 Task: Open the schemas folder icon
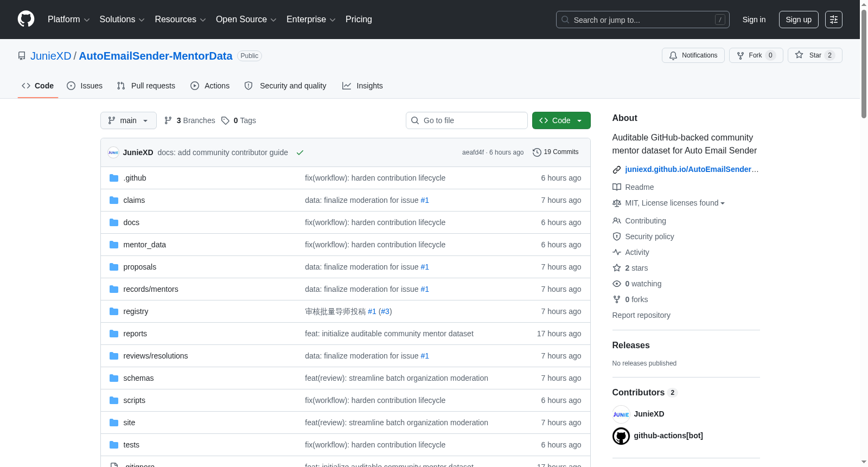114,378
